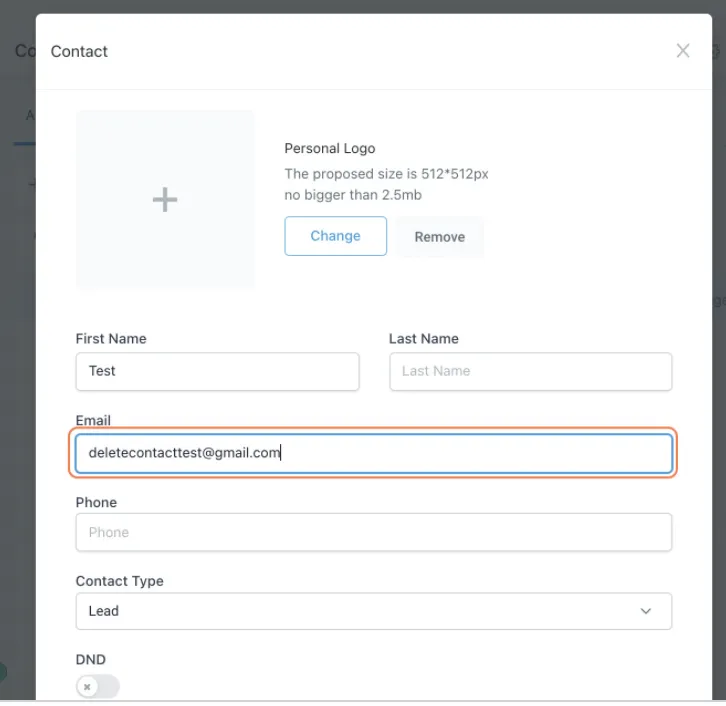
Task: Focus the First Name field containing Test
Action: (x=217, y=371)
